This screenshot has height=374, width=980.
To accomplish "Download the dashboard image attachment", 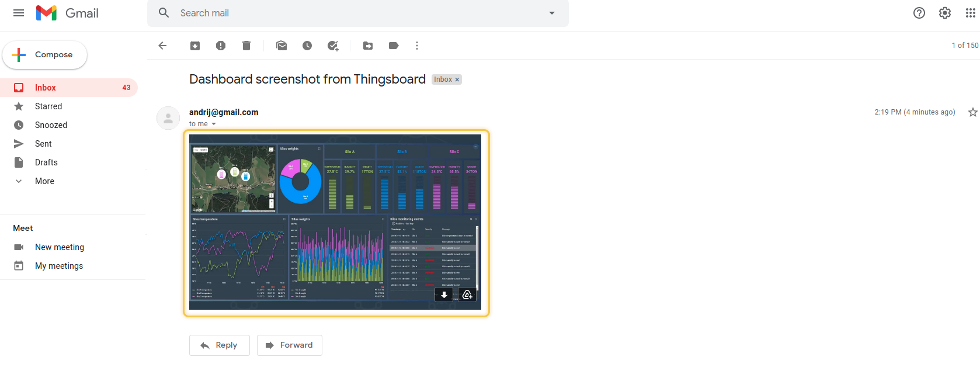I will pos(444,295).
